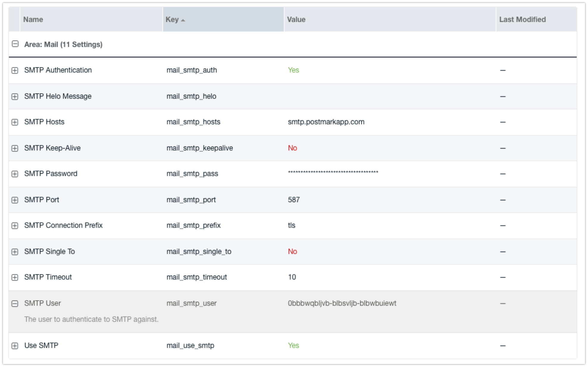Click the Last Modified dash for SMTP Authentication
Image resolution: width=588 pixels, height=367 pixels.
[x=503, y=70]
